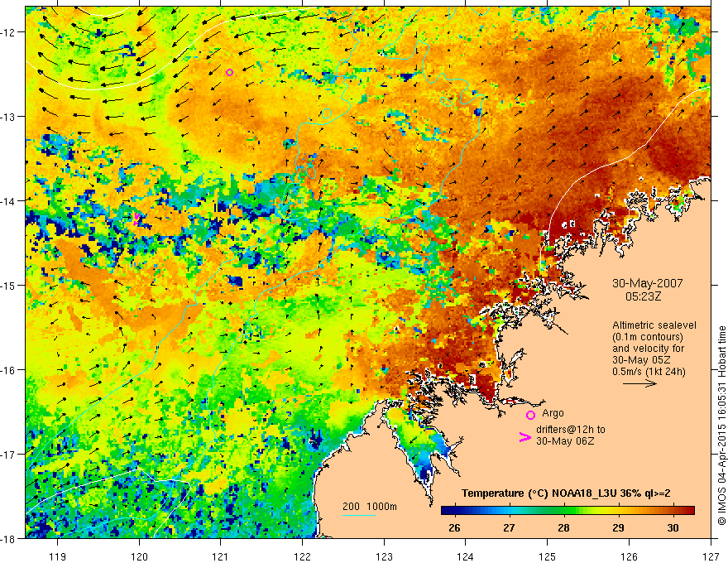Click the longitude axis label 126
The width and height of the screenshot is (728, 563).
[x=629, y=556]
